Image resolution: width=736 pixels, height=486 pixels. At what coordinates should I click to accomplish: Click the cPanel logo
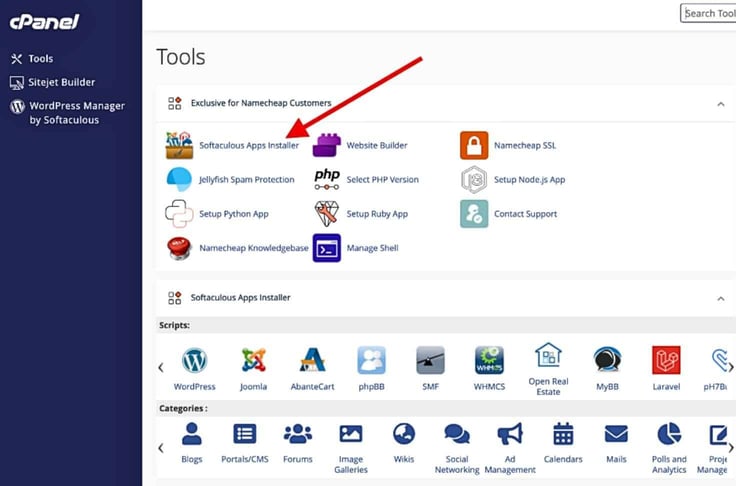(44, 22)
